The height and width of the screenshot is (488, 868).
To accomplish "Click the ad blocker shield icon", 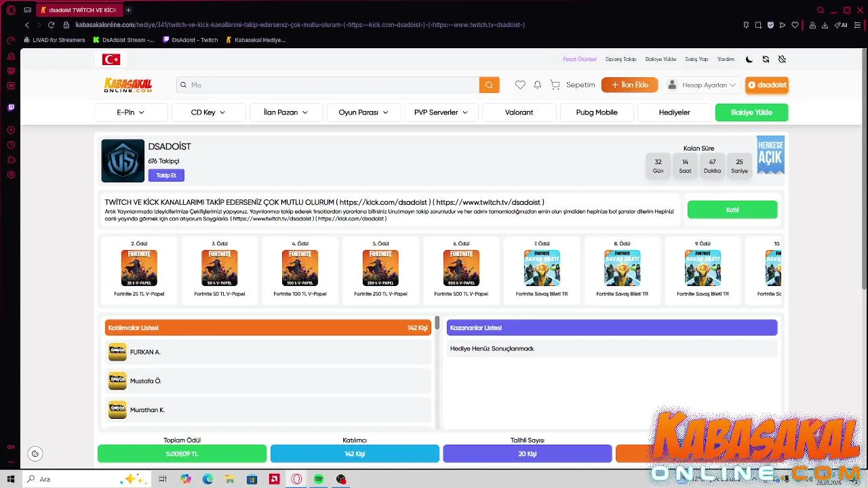I will (x=770, y=25).
